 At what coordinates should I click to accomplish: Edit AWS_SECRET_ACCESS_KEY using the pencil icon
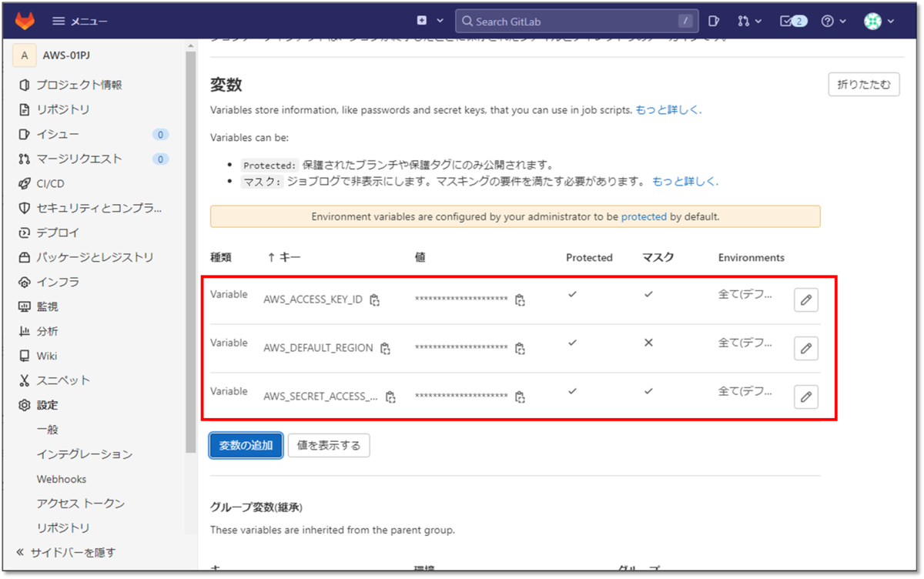point(805,397)
